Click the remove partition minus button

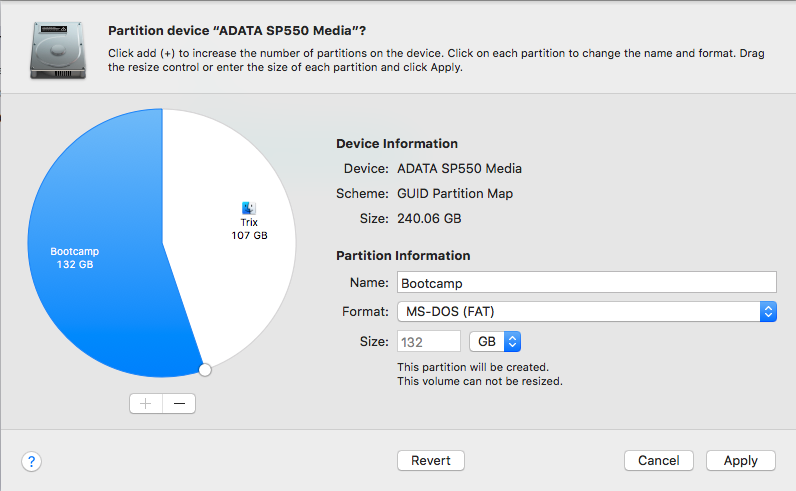pyautogui.click(x=179, y=404)
